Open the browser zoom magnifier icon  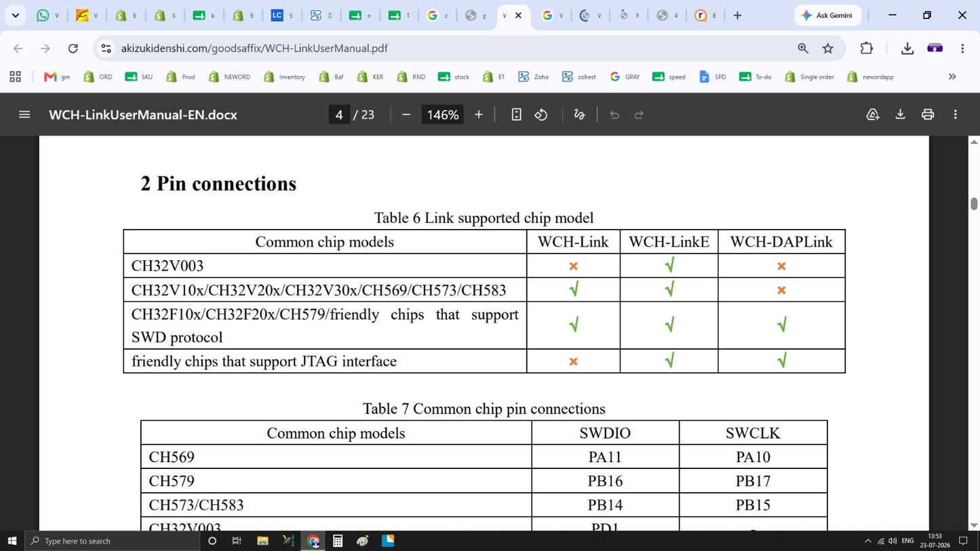tap(803, 48)
